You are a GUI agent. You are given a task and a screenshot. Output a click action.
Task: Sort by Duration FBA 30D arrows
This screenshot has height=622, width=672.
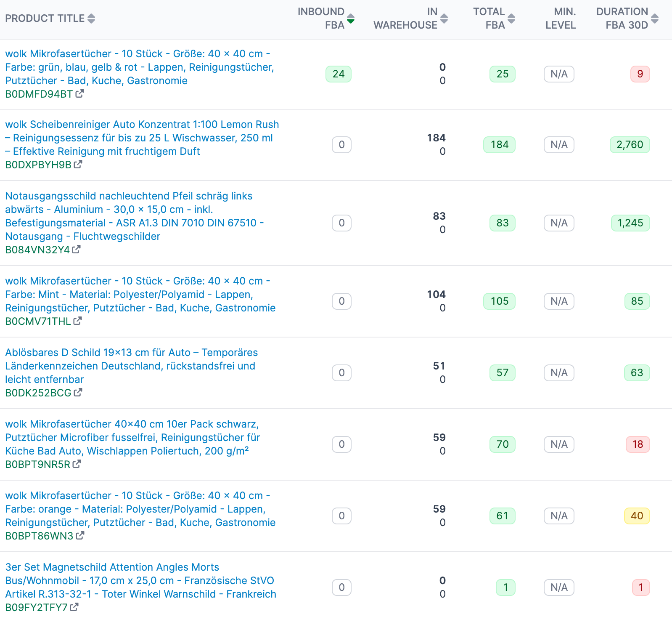click(655, 19)
